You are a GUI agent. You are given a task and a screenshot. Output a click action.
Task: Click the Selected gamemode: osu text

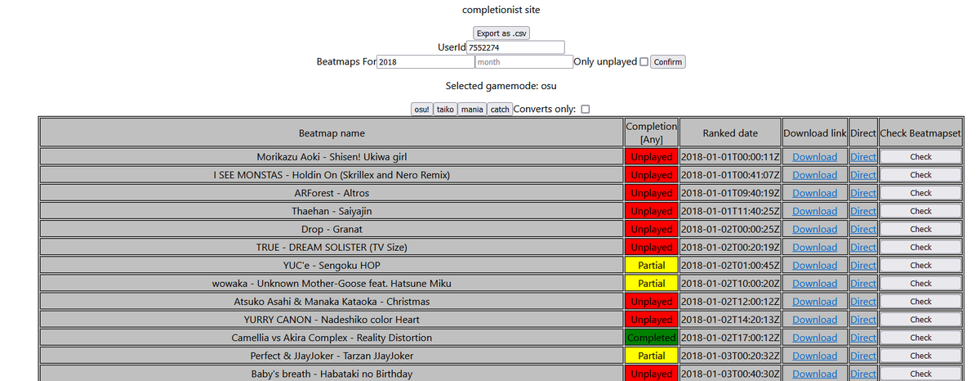click(x=501, y=86)
